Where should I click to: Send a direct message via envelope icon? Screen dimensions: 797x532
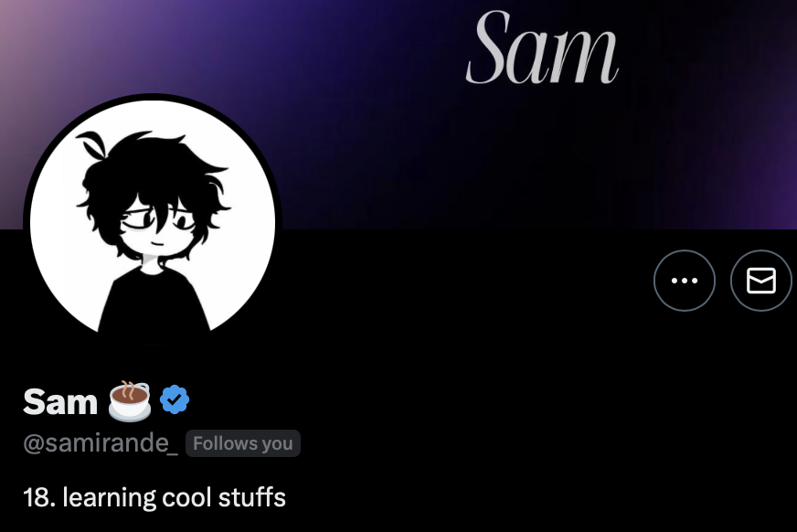[x=761, y=281]
